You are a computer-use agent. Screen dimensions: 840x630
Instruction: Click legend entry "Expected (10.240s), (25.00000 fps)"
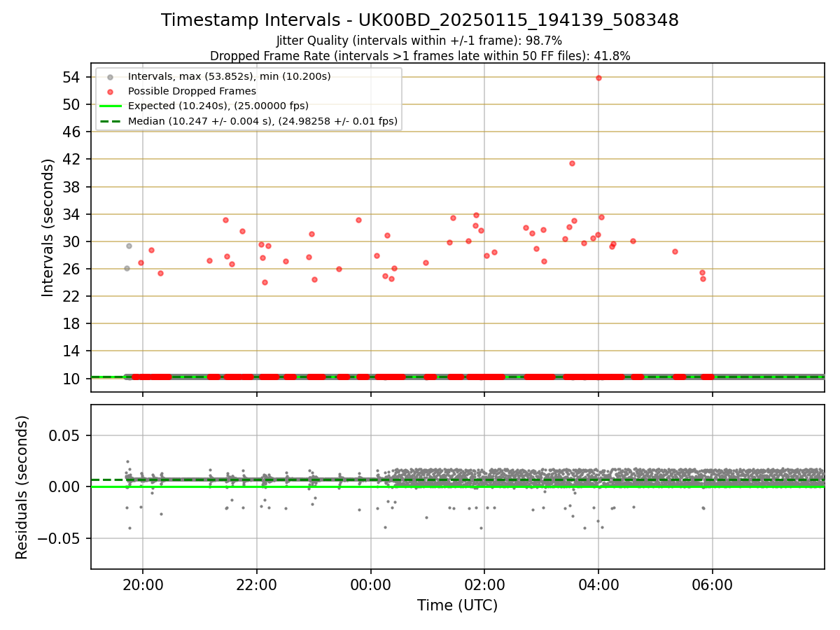[218, 106]
